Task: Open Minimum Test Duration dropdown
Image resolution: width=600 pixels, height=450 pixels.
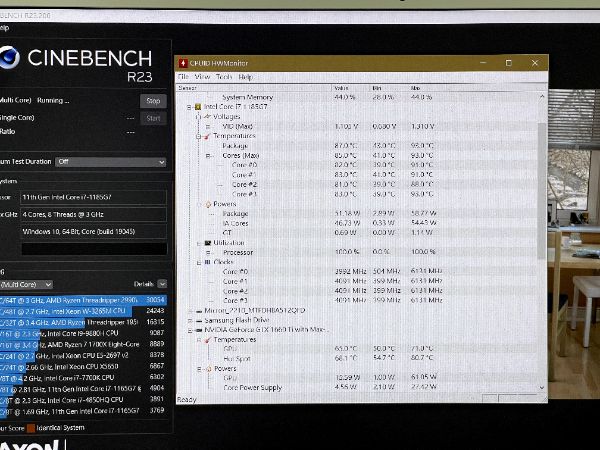Action: coord(111,162)
